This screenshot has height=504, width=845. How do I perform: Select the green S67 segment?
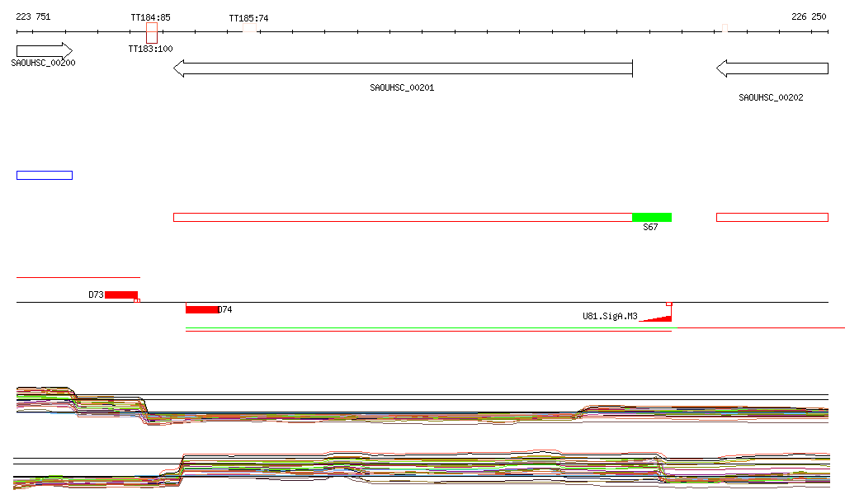point(652,218)
